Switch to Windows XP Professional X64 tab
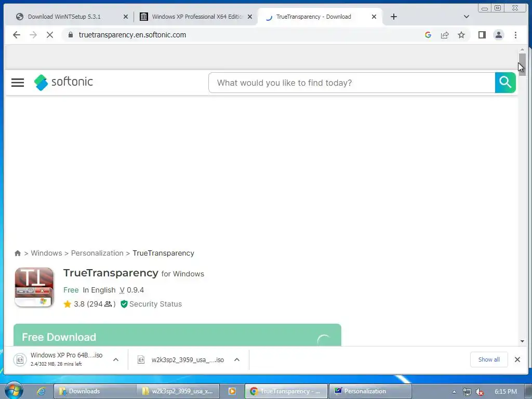Viewport: 532px width, 399px height. (196, 17)
